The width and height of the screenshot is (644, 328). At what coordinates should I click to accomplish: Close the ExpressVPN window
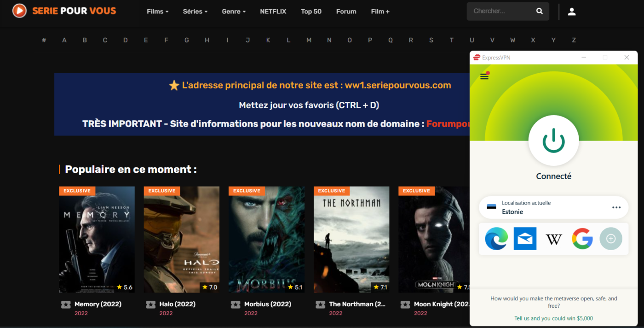click(x=627, y=58)
